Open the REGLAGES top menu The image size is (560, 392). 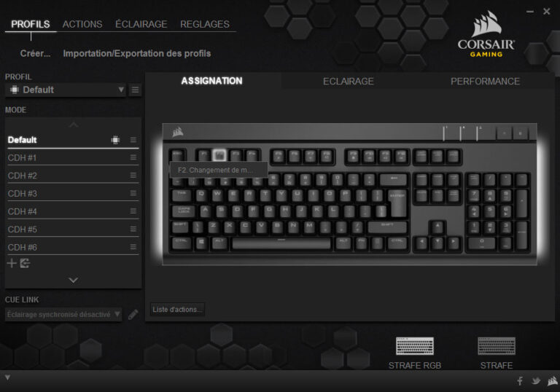(205, 24)
